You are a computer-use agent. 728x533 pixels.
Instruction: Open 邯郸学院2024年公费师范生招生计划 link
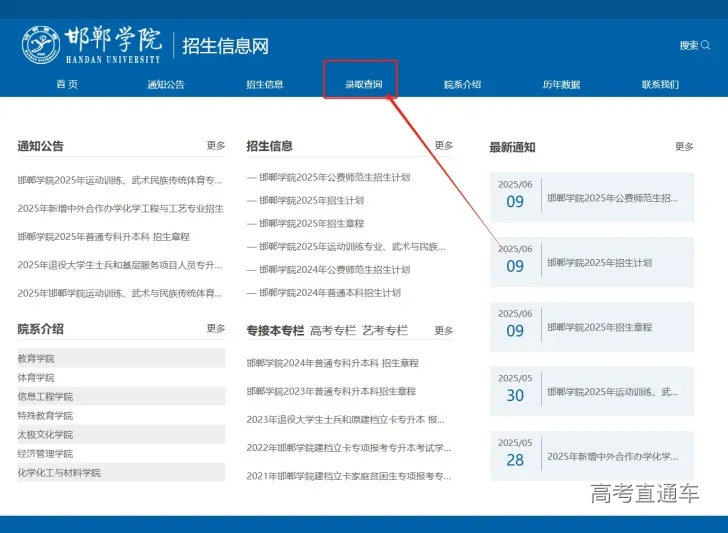(334, 270)
